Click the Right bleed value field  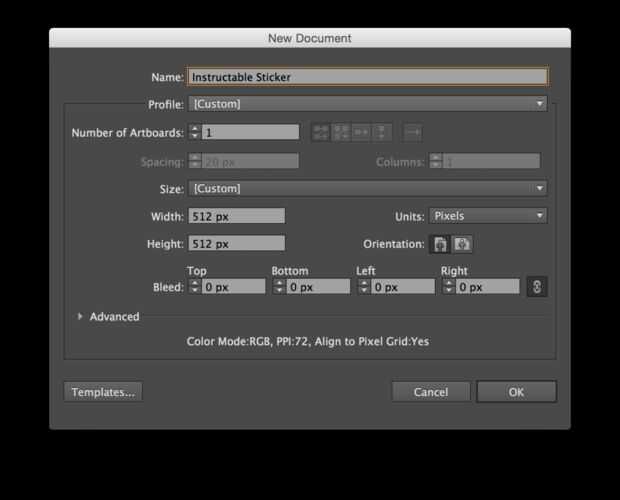488,287
